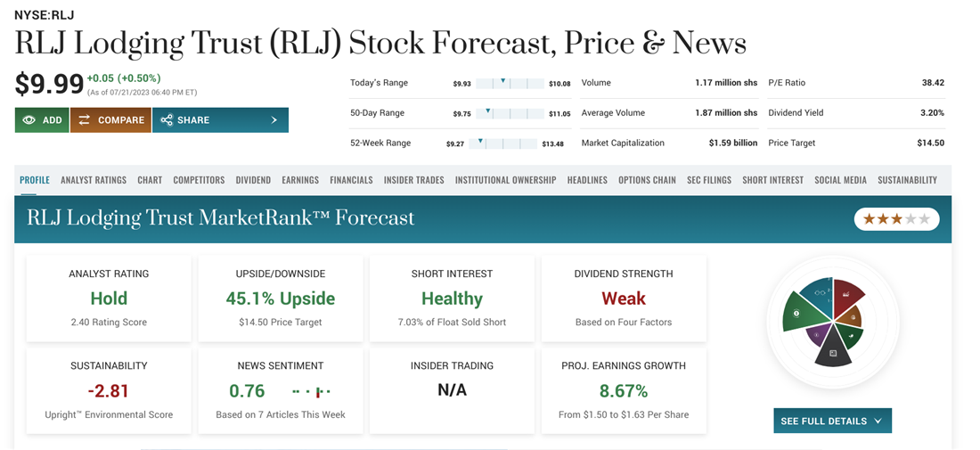This screenshot has height=450, width=980.
Task: Open the Analyst Ratings tab
Action: click(94, 180)
